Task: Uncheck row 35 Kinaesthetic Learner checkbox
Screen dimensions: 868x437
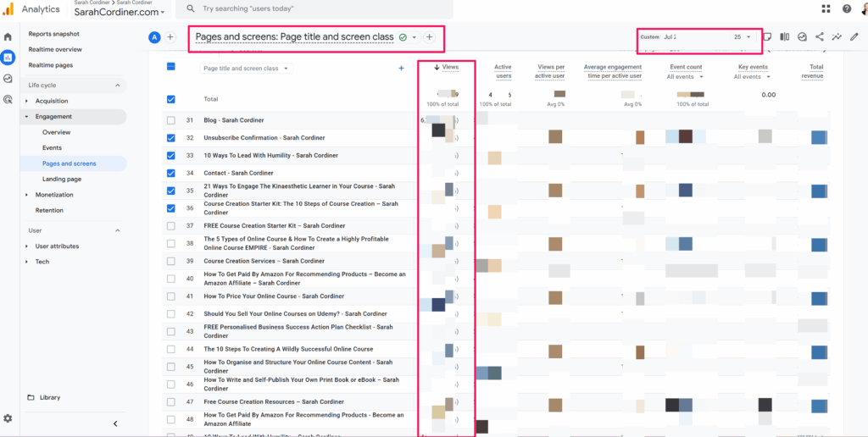Action: [171, 191]
